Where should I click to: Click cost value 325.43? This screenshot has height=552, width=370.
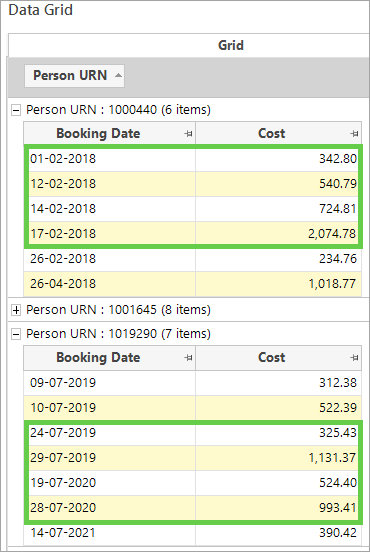(338, 433)
